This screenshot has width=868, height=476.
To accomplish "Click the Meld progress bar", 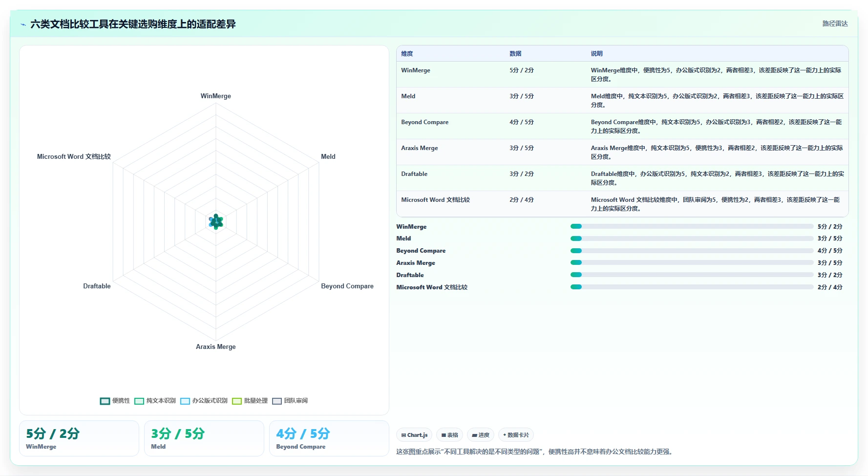I will (x=692, y=238).
